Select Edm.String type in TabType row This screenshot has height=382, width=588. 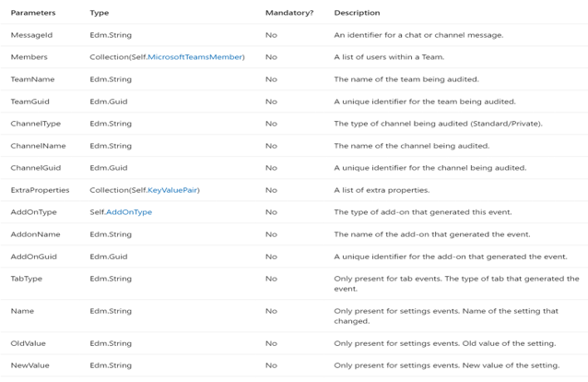pyautogui.click(x=111, y=279)
